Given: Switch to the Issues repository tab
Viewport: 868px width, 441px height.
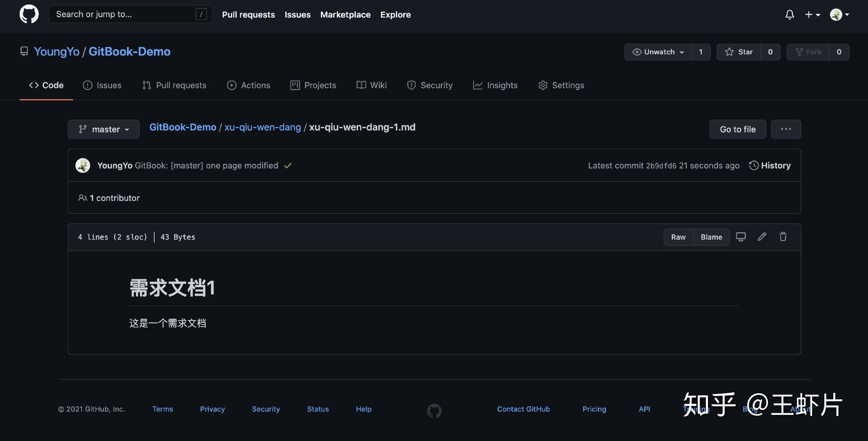Looking at the screenshot, I should tap(102, 85).
